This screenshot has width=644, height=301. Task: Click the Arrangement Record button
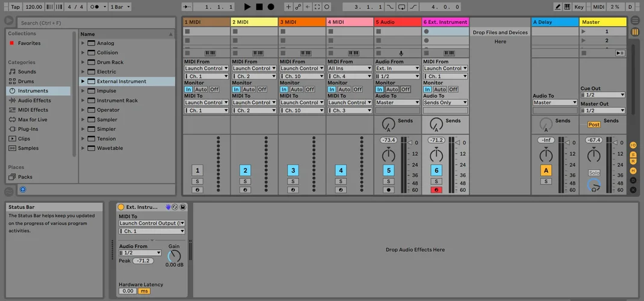pyautogui.click(x=271, y=7)
